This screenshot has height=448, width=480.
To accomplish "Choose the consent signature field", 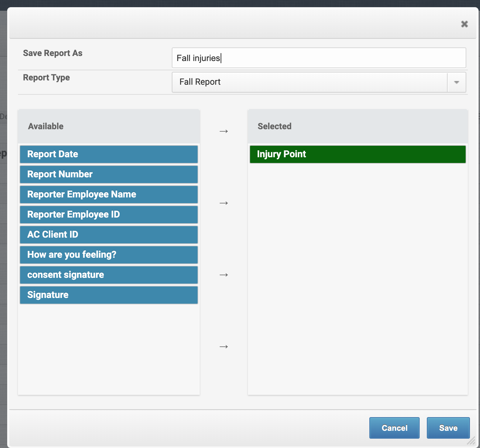I will click(109, 275).
